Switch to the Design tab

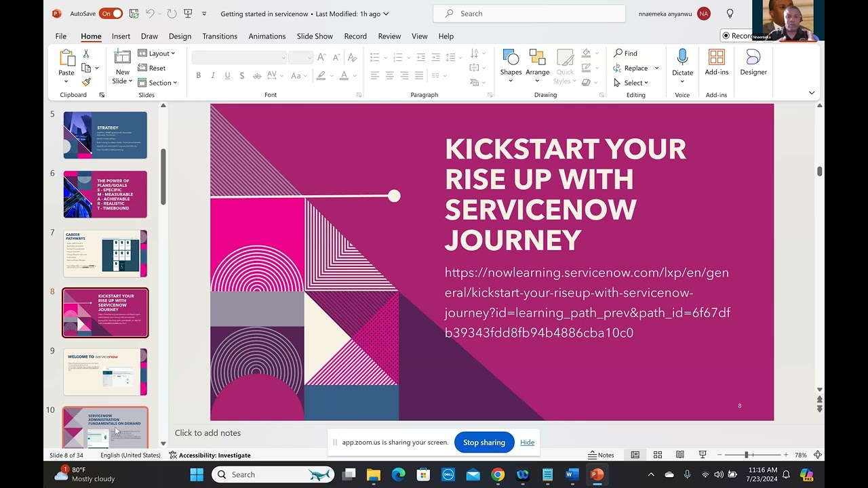[180, 36]
